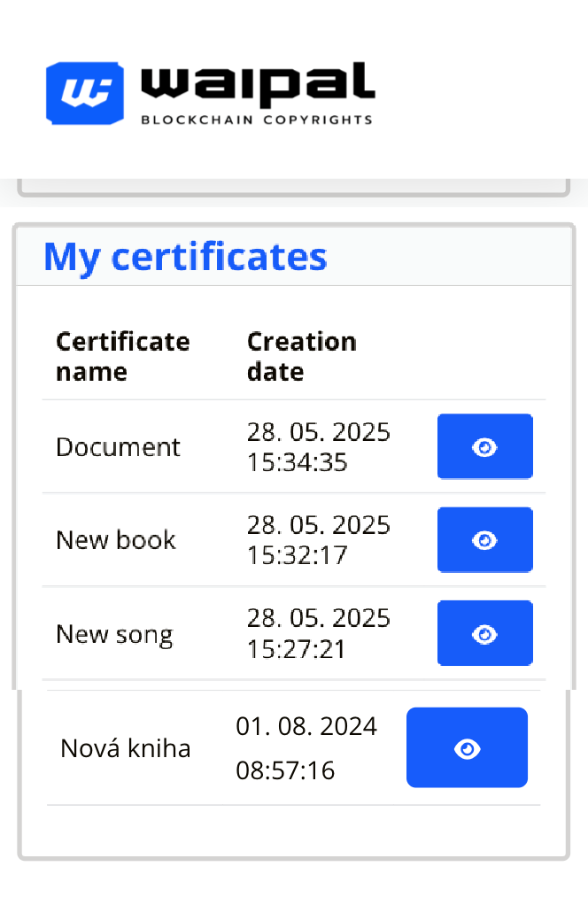Image resolution: width=588 pixels, height=905 pixels.
Task: Click empty area below Nová kniha row
Action: coord(294,832)
